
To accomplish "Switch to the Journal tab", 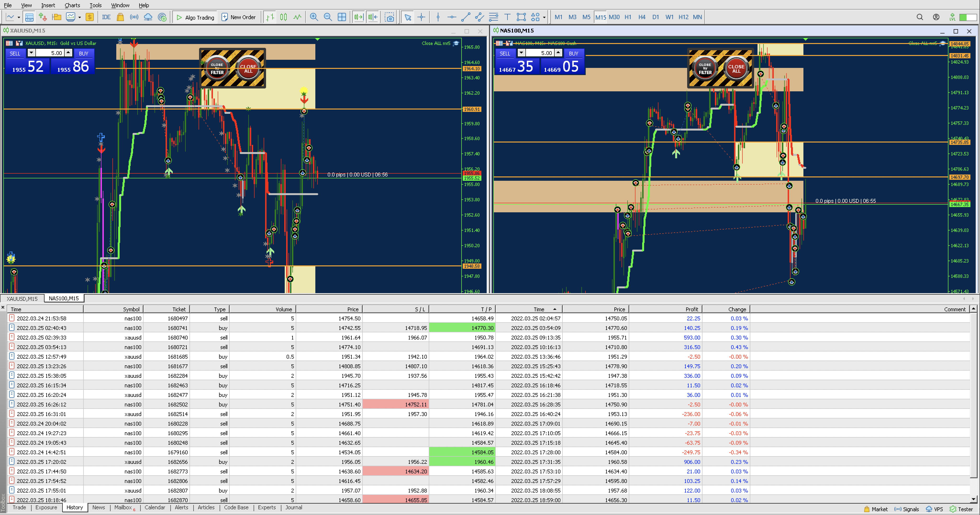I will [x=293, y=507].
